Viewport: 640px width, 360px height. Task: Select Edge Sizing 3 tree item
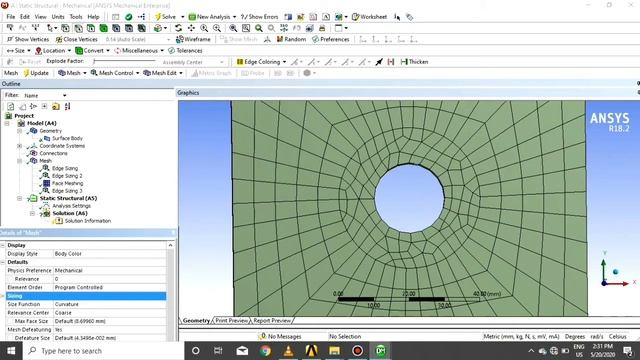[67, 191]
